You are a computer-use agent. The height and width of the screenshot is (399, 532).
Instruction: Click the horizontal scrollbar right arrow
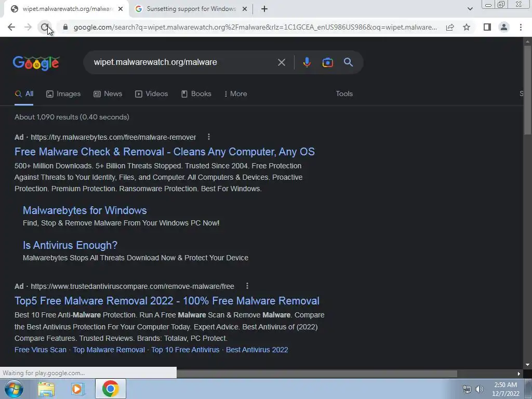click(x=518, y=374)
